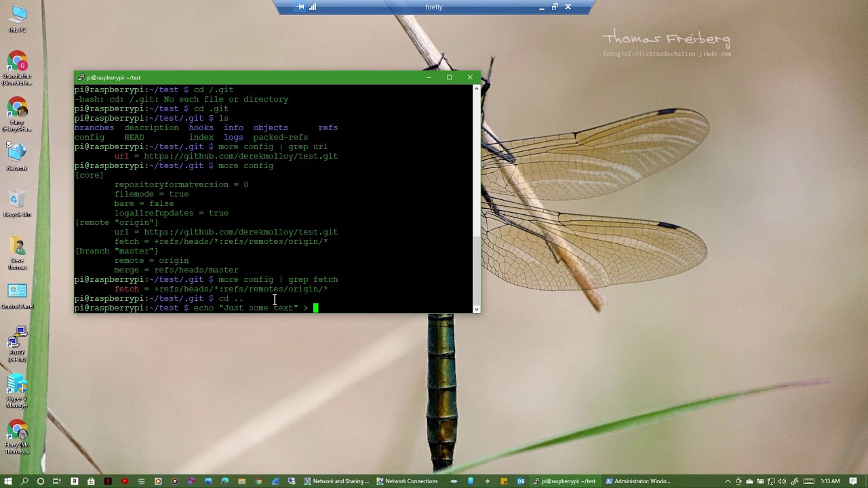
Task: Switch to pi@raspberrypi PuTTY taskbar window
Action: pyautogui.click(x=566, y=481)
